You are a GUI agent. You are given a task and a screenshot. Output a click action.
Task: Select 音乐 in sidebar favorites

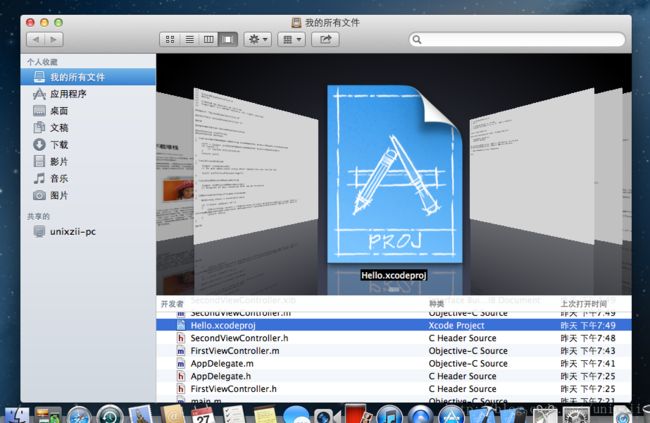[59, 178]
